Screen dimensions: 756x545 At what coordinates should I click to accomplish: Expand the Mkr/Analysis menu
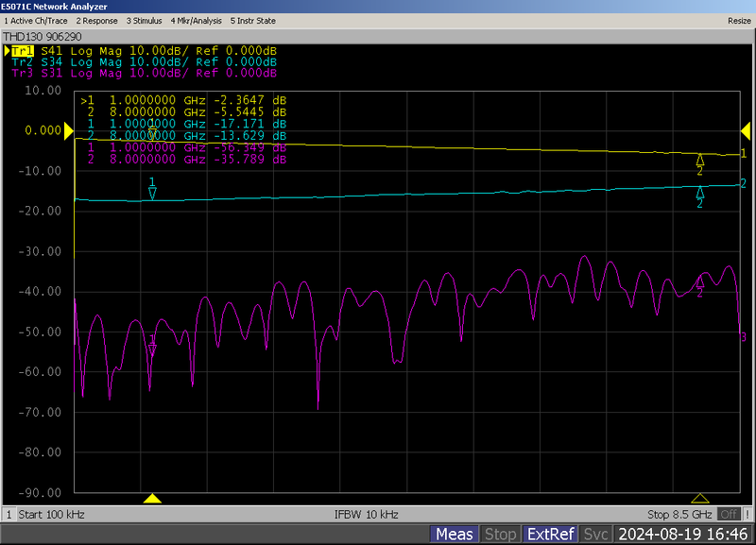coord(196,20)
